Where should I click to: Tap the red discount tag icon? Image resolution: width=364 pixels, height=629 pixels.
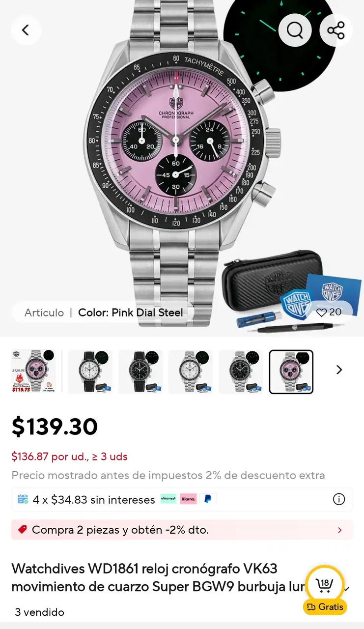pos(22,530)
